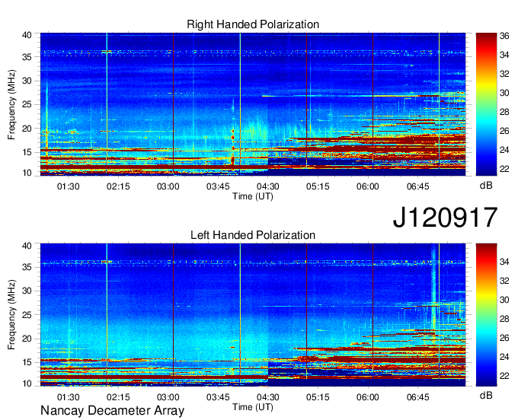Click the "24" dB tick on Left Handed colorbar
Image resolution: width=518 pixels, height=420 pixels.
[504, 357]
